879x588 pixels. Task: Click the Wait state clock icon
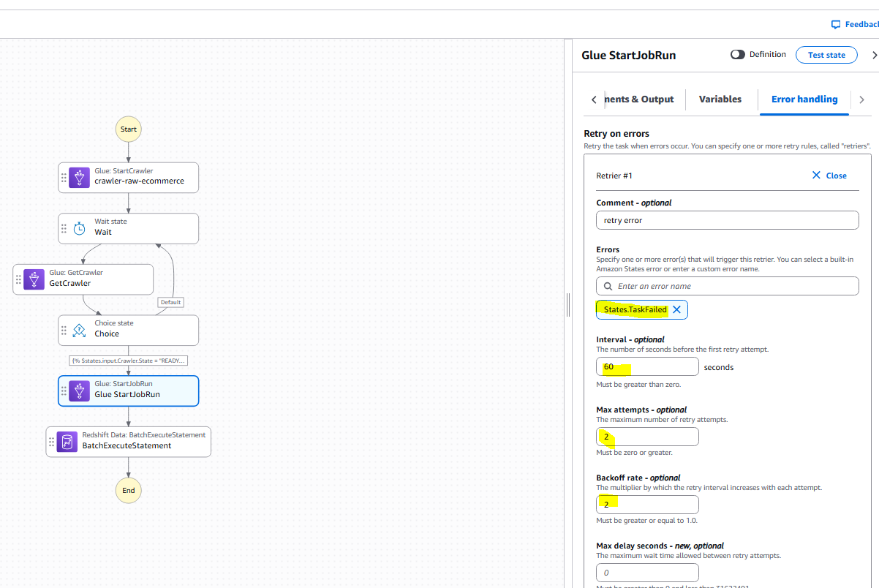[79, 228]
